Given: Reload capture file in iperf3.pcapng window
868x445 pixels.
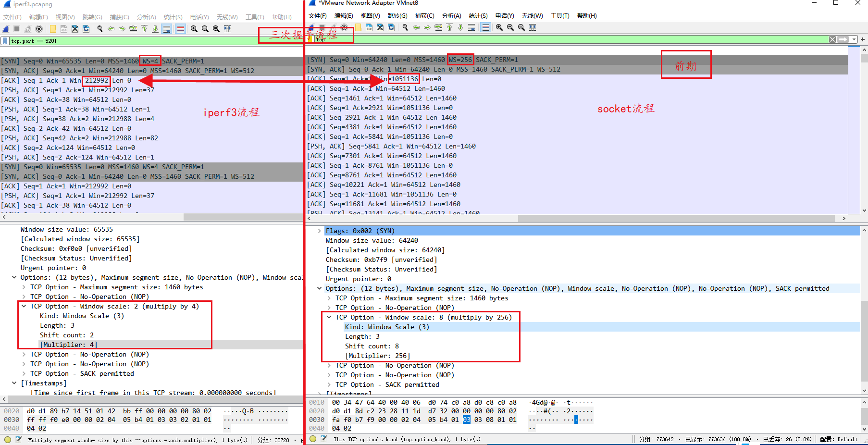Looking at the screenshot, I should click(x=86, y=29).
